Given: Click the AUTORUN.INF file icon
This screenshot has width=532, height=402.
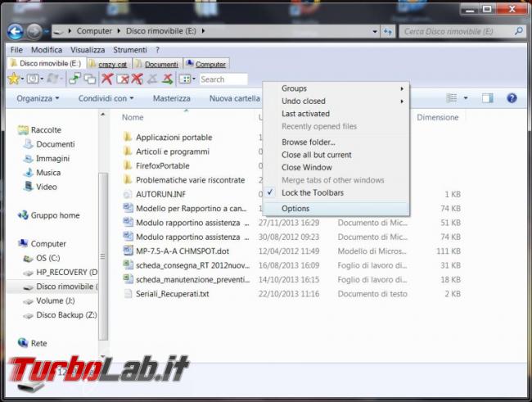Looking at the screenshot, I should click(127, 194).
